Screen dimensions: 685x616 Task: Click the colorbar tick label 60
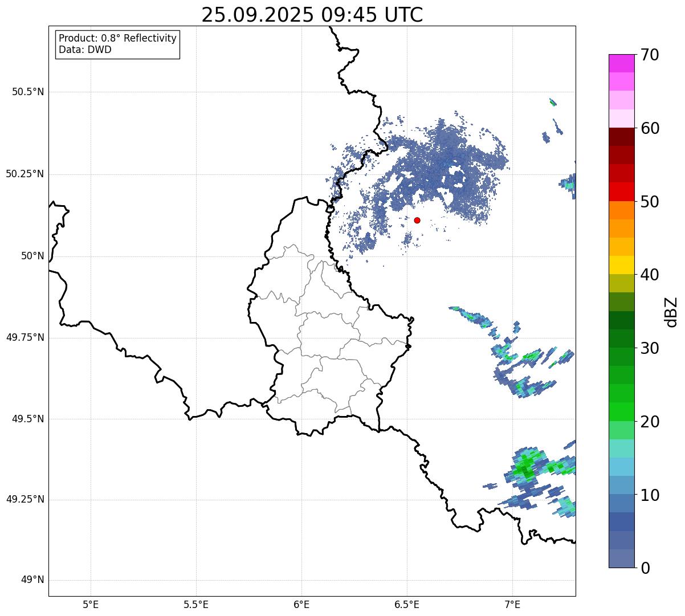click(x=650, y=128)
